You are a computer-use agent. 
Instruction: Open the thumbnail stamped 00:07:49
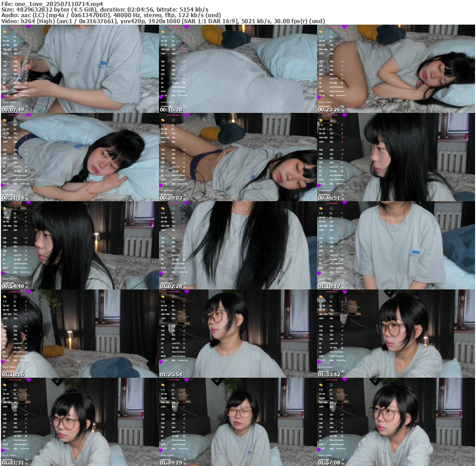click(x=80, y=69)
